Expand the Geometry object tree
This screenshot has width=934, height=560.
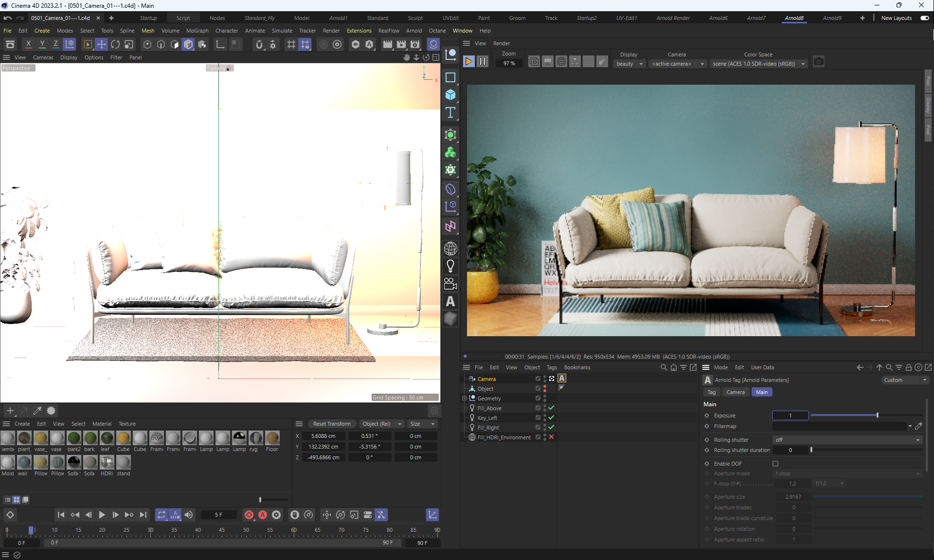point(465,398)
